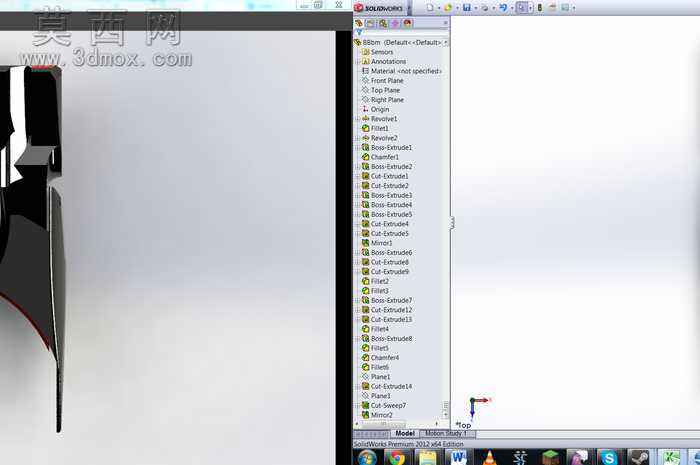Open Google Chrome from the taskbar

coord(396,457)
